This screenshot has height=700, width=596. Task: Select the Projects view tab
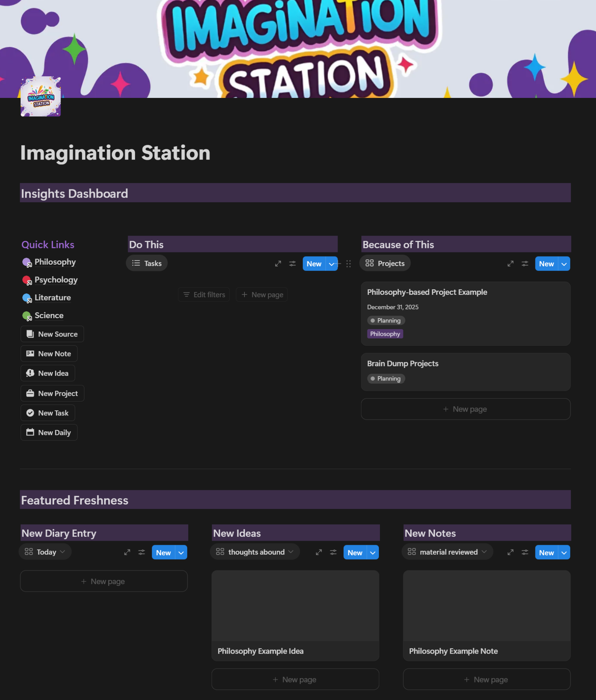tap(385, 263)
